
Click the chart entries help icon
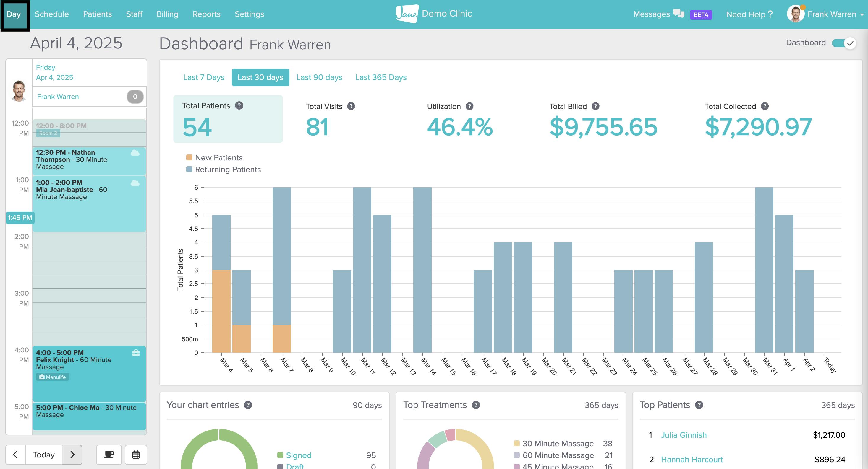coord(248,405)
